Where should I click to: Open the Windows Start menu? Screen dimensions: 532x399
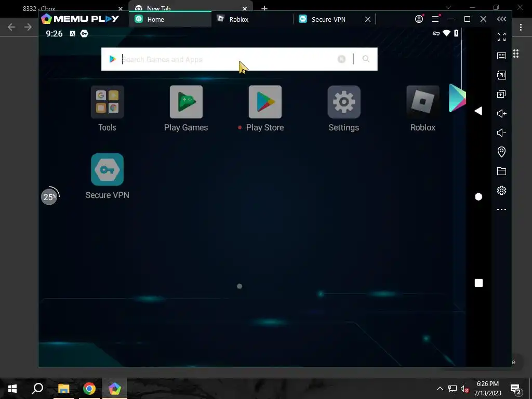12,389
